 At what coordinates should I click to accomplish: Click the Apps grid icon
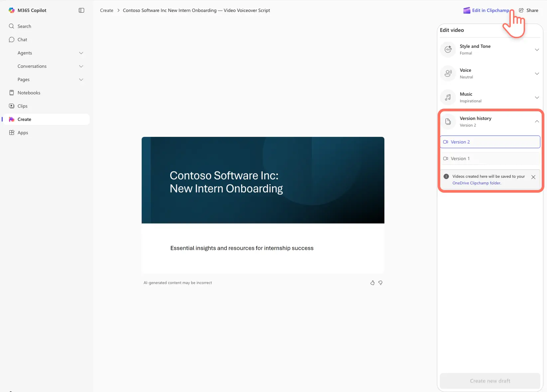tap(12, 133)
